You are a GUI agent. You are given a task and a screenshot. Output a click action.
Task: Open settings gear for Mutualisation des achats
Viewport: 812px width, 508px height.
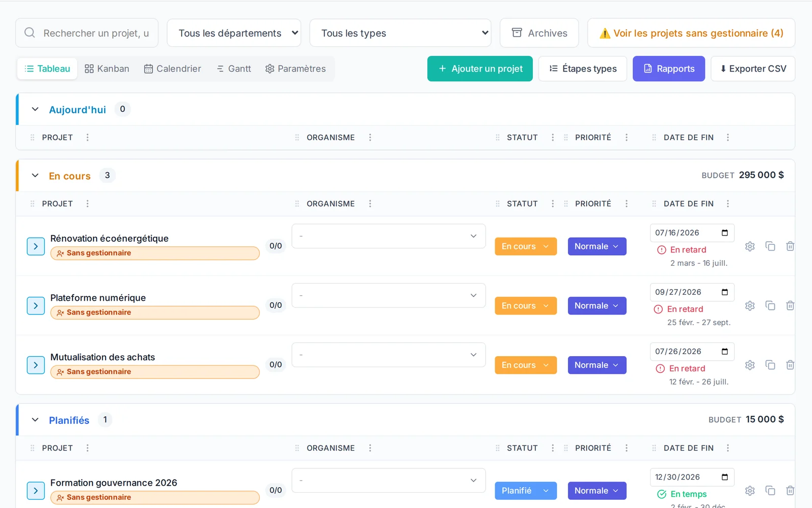coord(750,365)
